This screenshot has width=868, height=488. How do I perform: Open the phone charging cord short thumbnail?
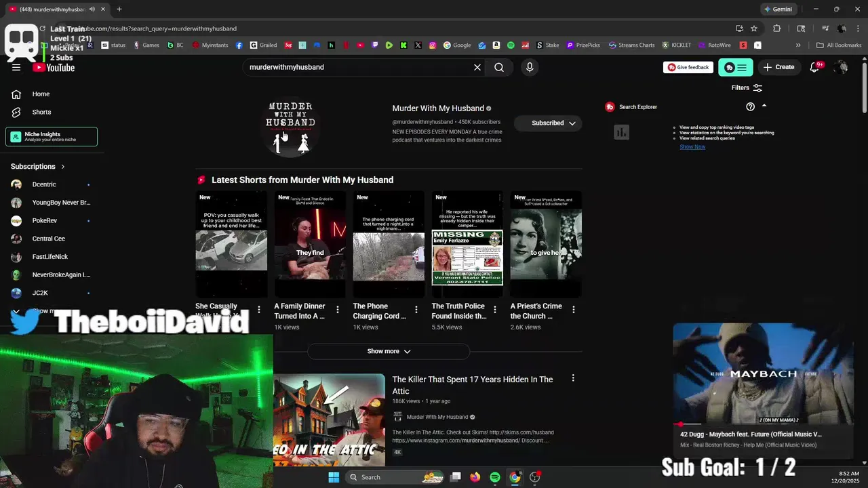coord(389,244)
